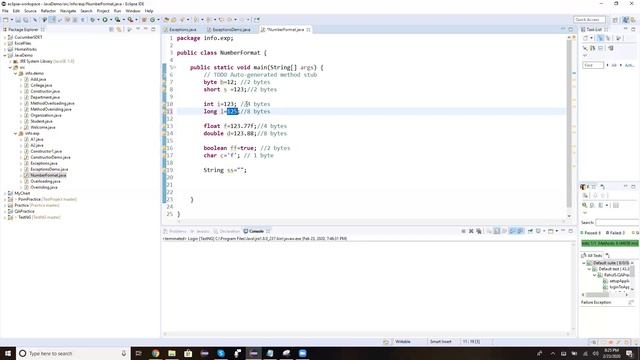Collapse the info.demo package node
This screenshot has width=640, height=360.
16,73
